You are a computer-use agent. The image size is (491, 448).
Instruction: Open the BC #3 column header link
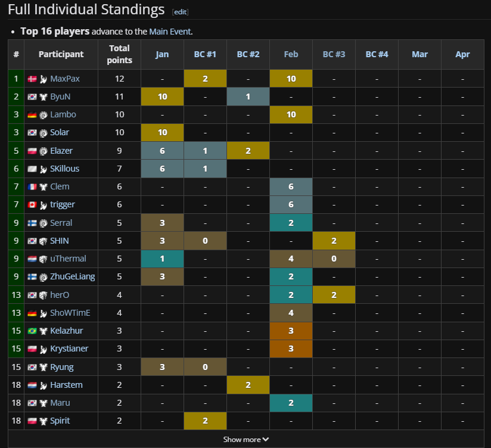click(x=334, y=54)
